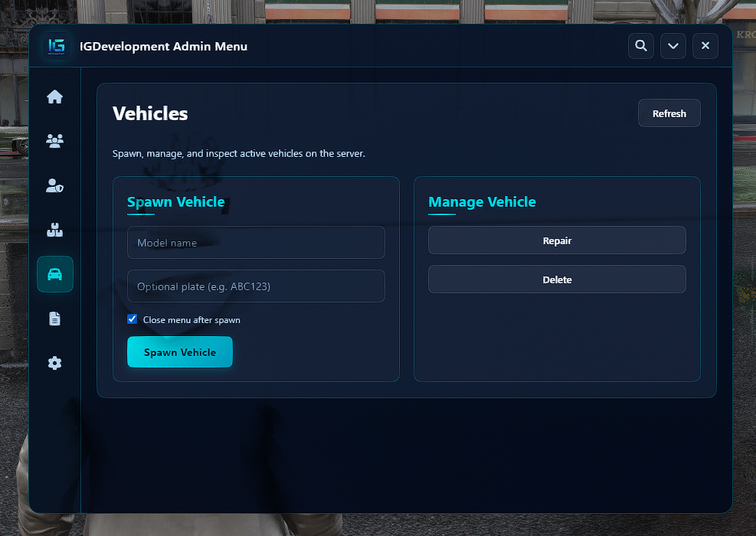The width and height of the screenshot is (756, 536).
Task: Collapse the admin menu with chevron-down
Action: [x=673, y=46]
